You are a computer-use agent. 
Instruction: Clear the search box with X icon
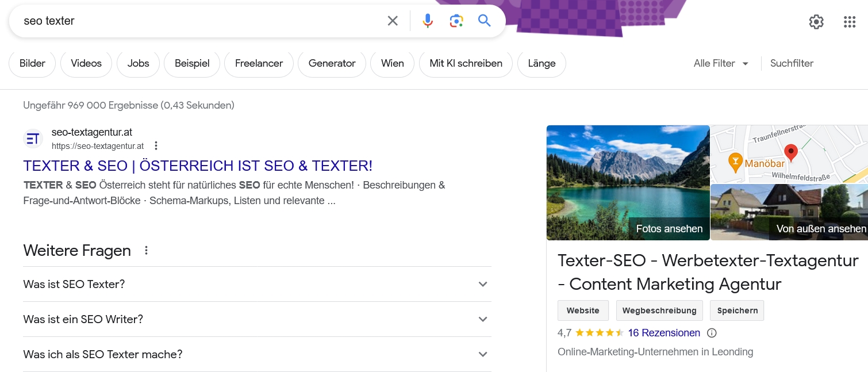coord(393,21)
